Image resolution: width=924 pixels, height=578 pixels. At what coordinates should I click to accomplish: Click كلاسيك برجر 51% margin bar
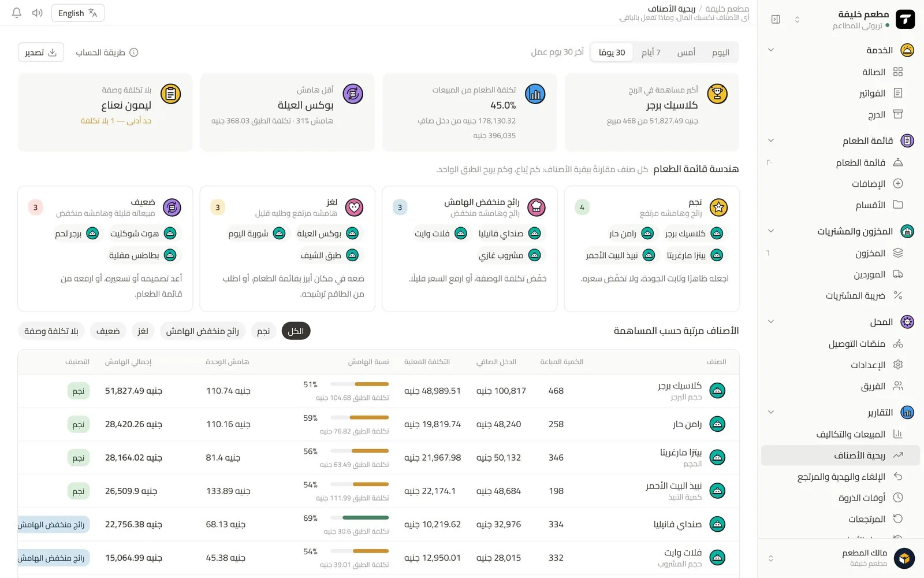(x=360, y=384)
